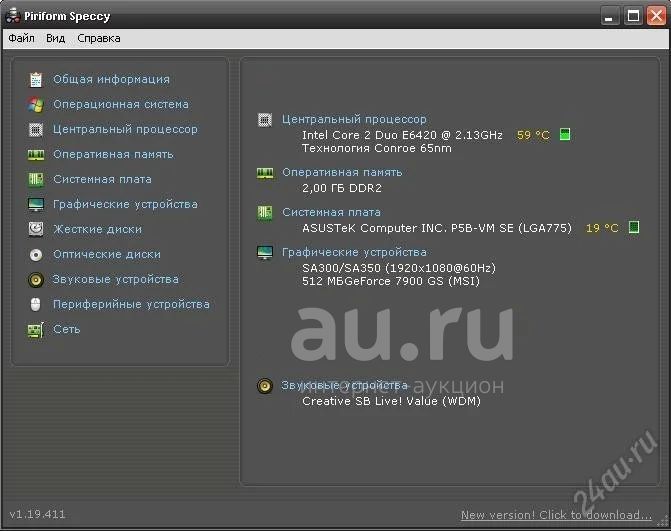Open the Файл menu
The width and height of the screenshot is (671, 531).
coord(21,39)
